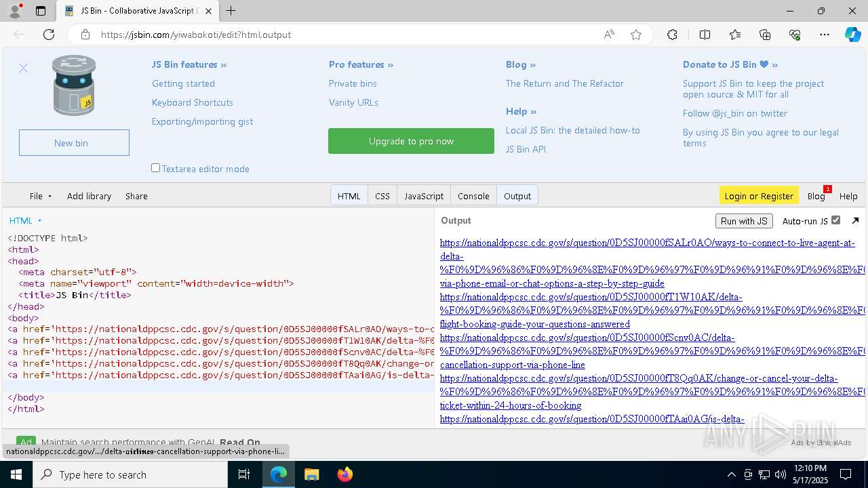This screenshot has width=868, height=488.
Task: Enable Textarea editor mode checkbox
Action: (x=155, y=168)
